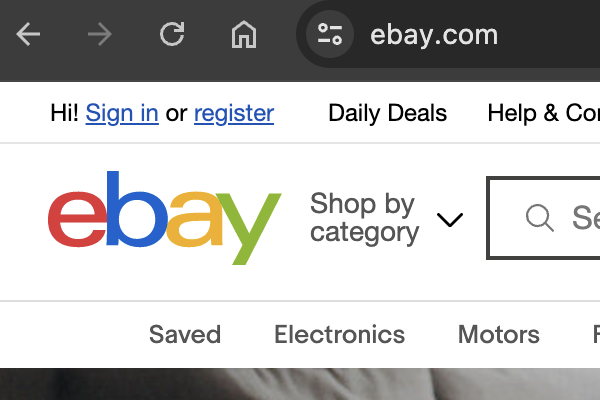
Task: Select the Saved category tab
Action: 185,334
